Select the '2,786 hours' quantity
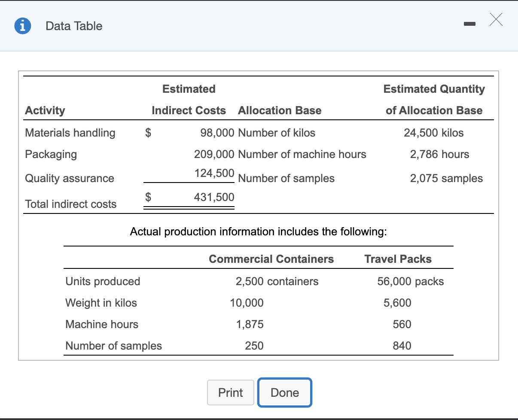The image size is (518, 420). point(440,154)
